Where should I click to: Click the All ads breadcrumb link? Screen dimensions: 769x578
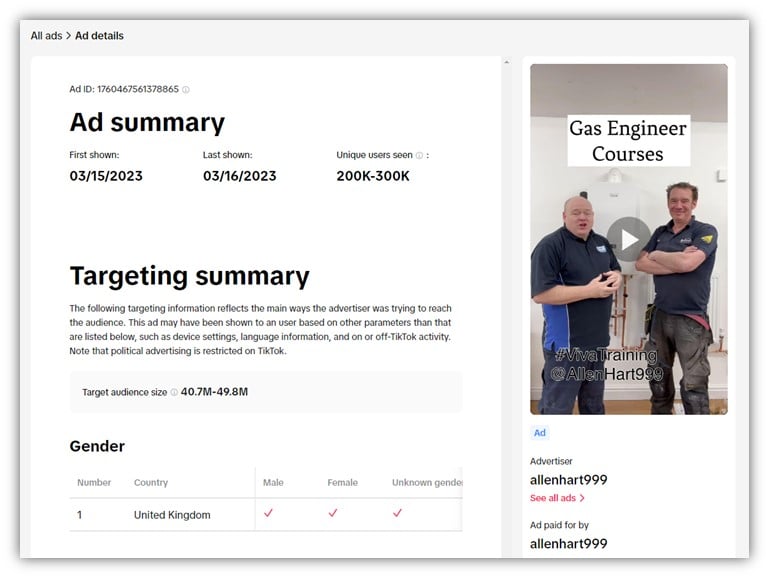(46, 36)
